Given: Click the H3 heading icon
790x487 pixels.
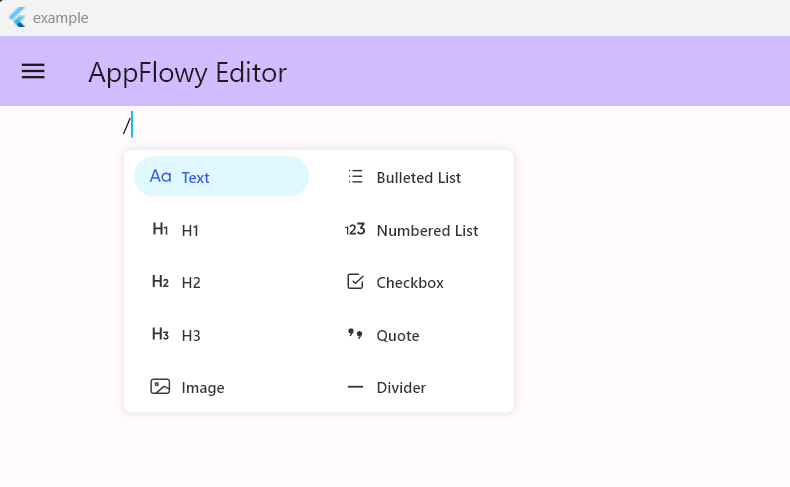Looking at the screenshot, I should click(160, 334).
